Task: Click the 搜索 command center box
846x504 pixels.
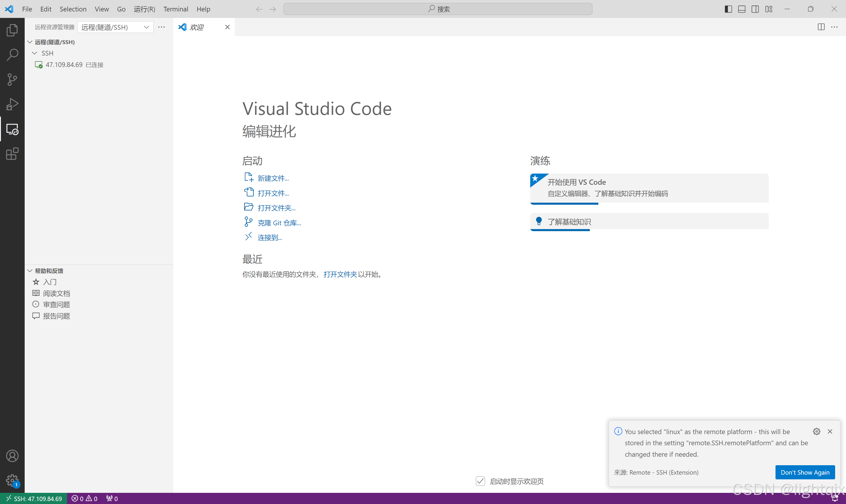Action: tap(438, 9)
